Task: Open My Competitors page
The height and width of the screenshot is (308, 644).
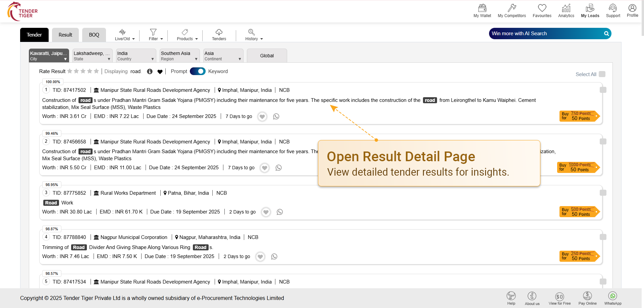Action: [x=512, y=8]
